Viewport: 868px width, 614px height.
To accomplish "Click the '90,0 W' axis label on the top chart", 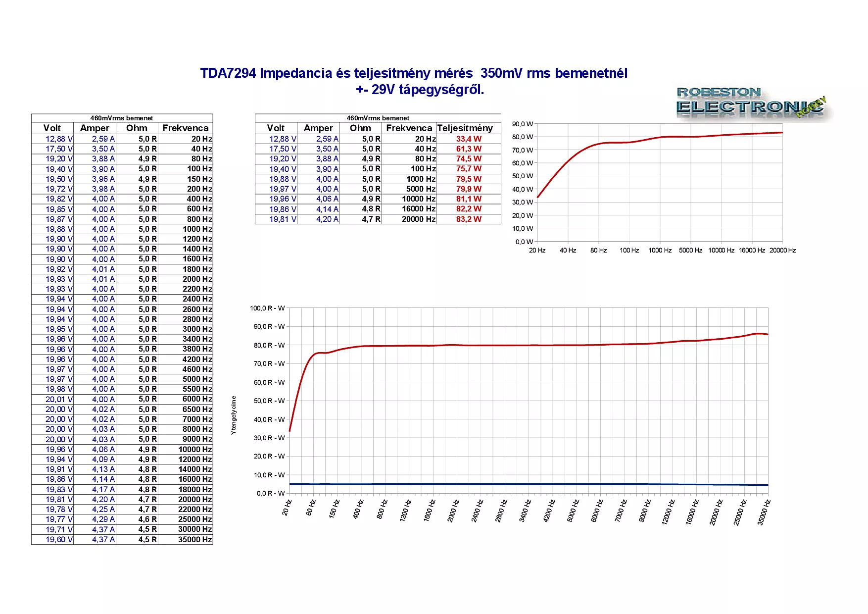I will pos(523,124).
